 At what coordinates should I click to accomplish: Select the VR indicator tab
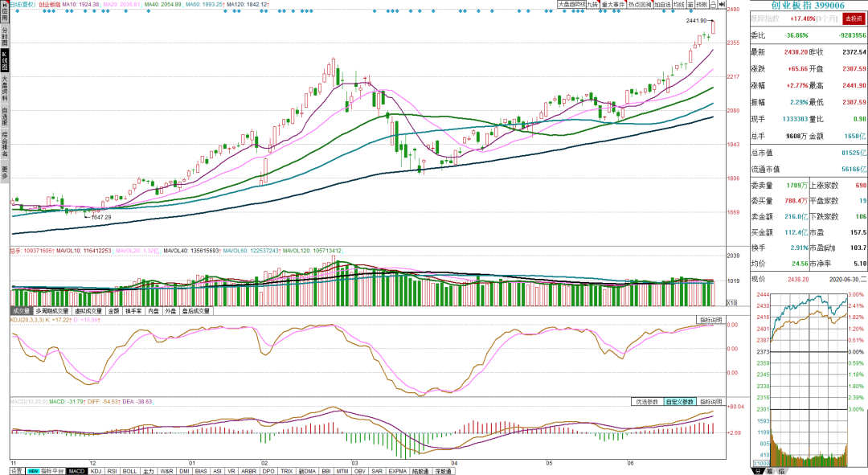pyautogui.click(x=231, y=471)
